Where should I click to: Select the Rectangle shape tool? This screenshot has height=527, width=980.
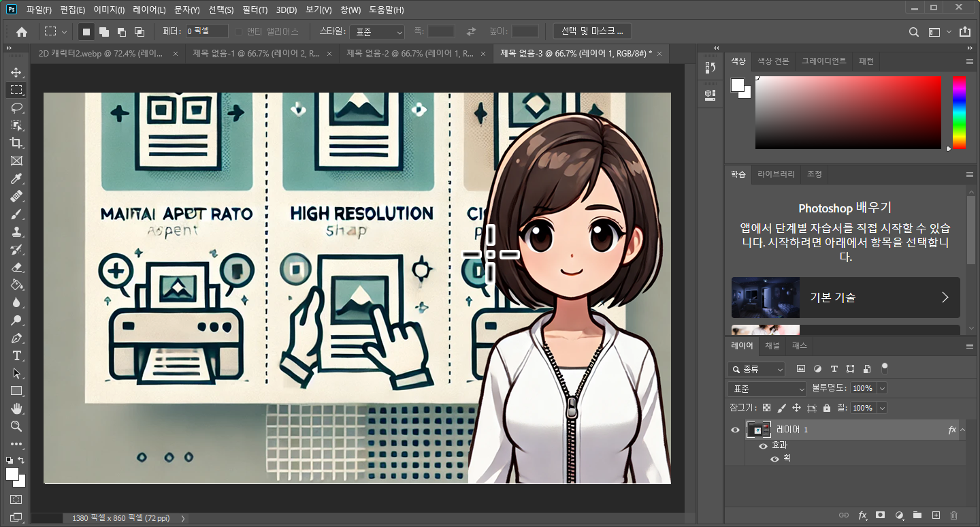[16, 391]
